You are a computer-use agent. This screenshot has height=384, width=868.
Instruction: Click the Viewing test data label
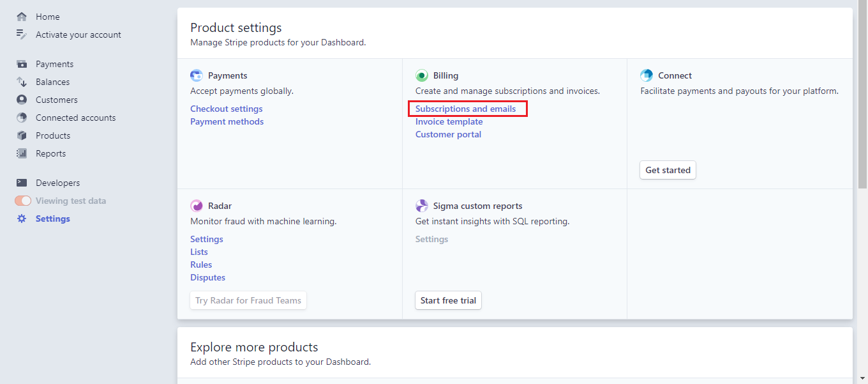click(71, 201)
